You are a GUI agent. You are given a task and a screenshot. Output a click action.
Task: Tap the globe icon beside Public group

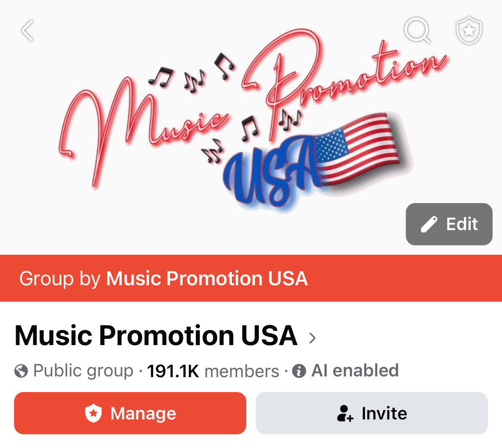tap(21, 371)
